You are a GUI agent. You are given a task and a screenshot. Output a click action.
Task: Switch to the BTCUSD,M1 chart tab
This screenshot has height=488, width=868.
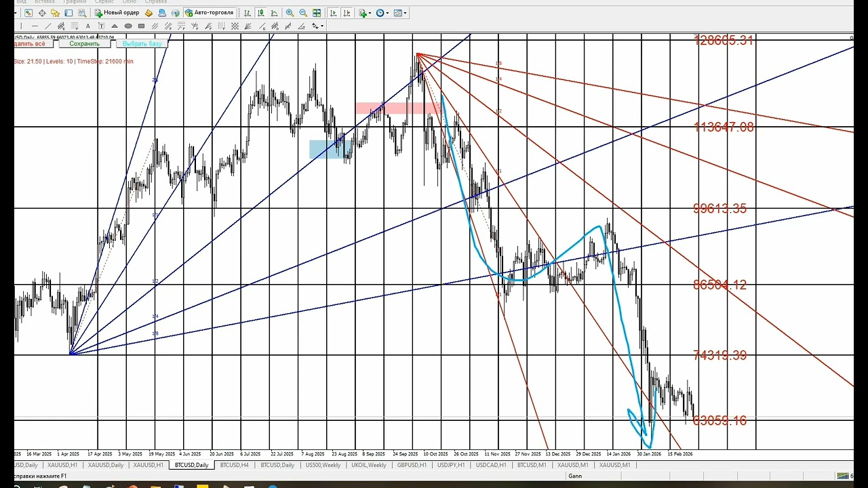532,465
